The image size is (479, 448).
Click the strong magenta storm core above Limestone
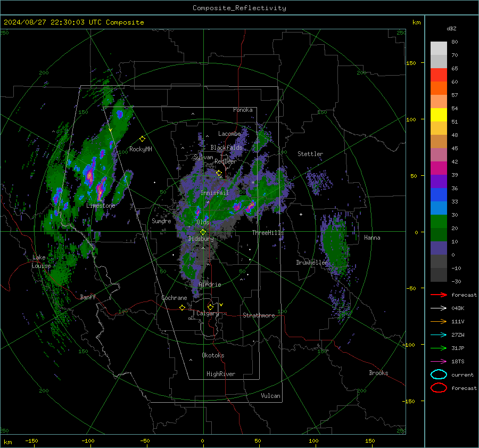click(101, 189)
